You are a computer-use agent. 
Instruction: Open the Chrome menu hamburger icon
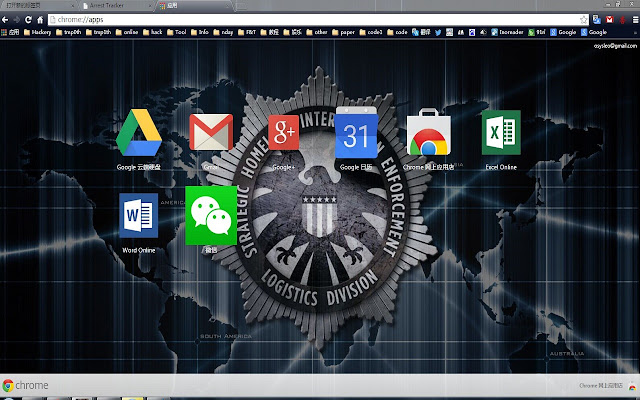[635, 20]
